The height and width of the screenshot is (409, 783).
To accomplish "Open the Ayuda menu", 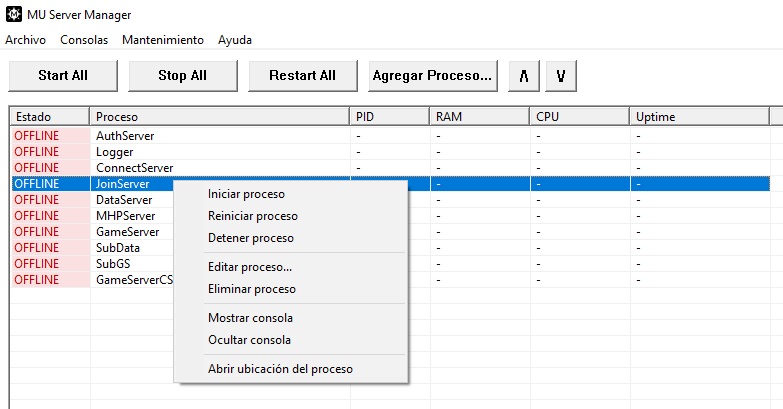I will (235, 40).
